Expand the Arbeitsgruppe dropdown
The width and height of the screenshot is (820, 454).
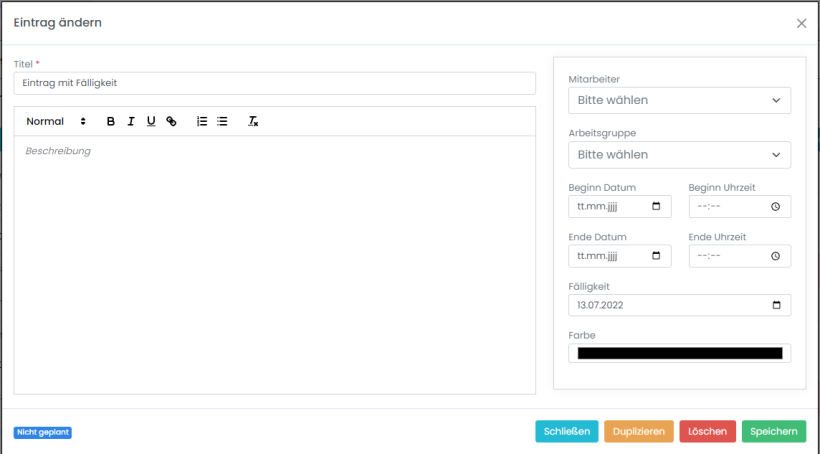coord(679,155)
